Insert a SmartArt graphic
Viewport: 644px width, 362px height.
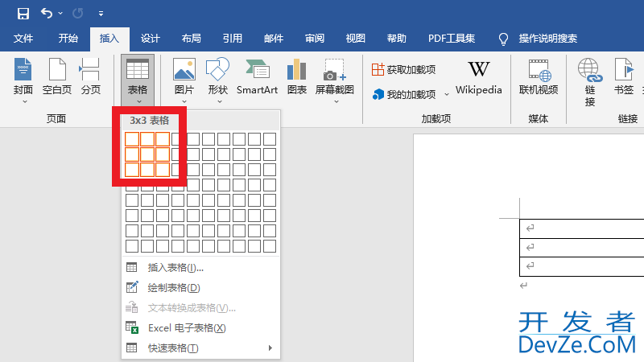257,76
